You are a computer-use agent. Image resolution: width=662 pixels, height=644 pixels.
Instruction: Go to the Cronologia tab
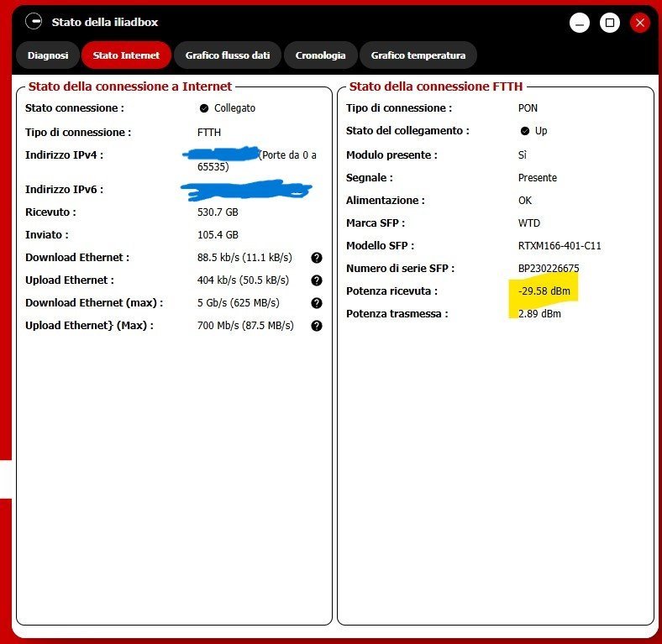point(320,55)
